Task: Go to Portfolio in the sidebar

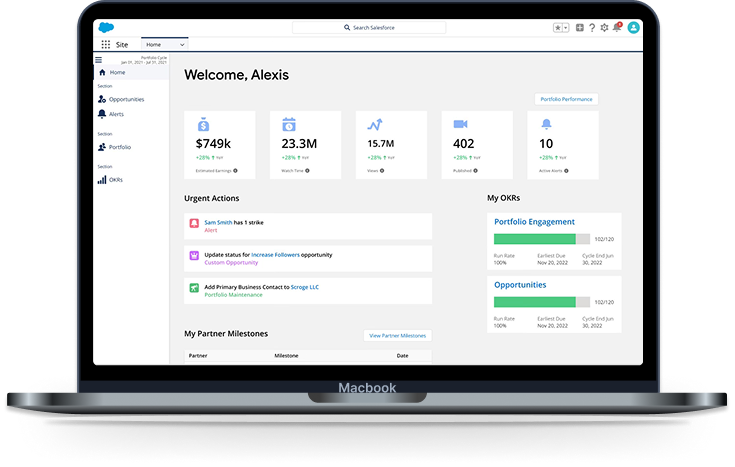Action: click(x=120, y=147)
